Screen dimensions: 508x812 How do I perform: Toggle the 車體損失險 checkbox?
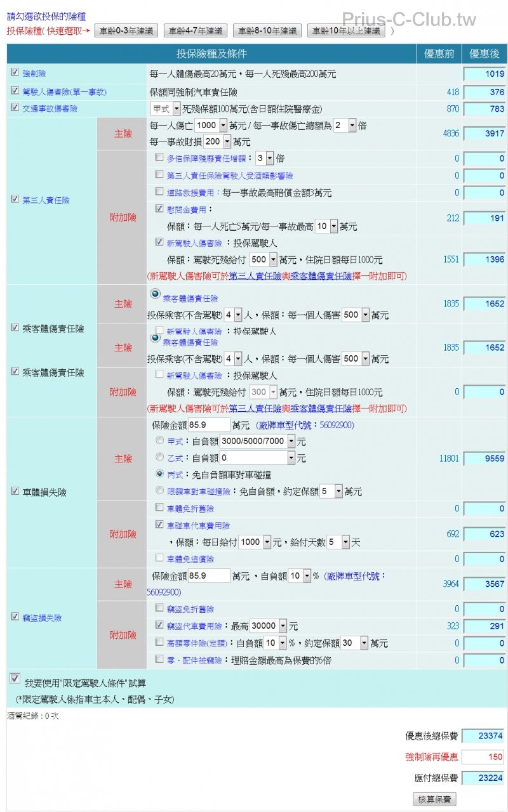pyautogui.click(x=15, y=491)
